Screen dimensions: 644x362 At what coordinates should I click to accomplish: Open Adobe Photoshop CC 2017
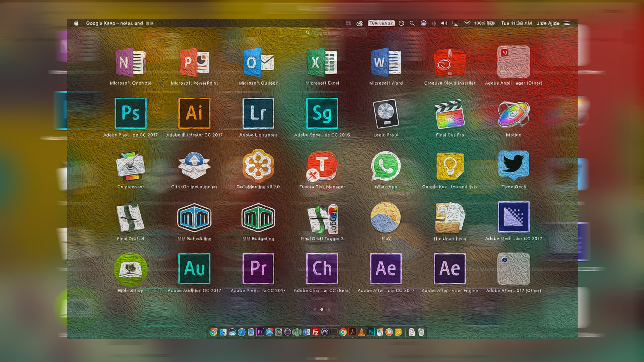coord(130,113)
